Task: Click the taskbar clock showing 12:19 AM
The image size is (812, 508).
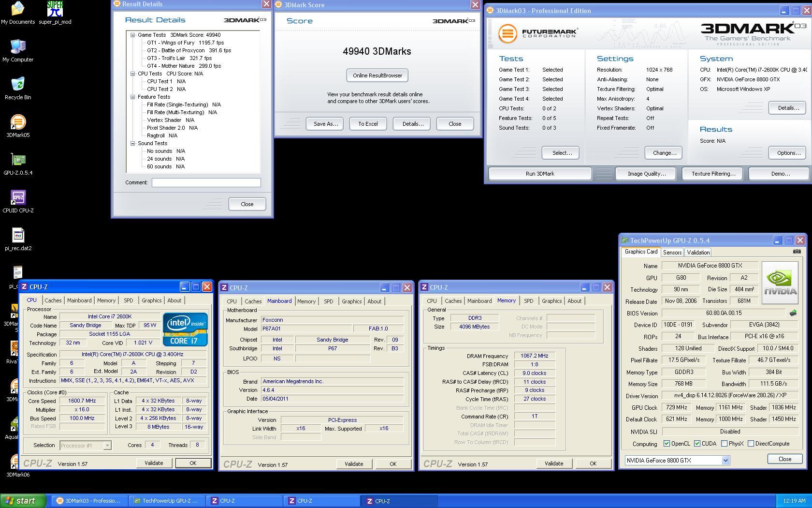Action: (794, 501)
